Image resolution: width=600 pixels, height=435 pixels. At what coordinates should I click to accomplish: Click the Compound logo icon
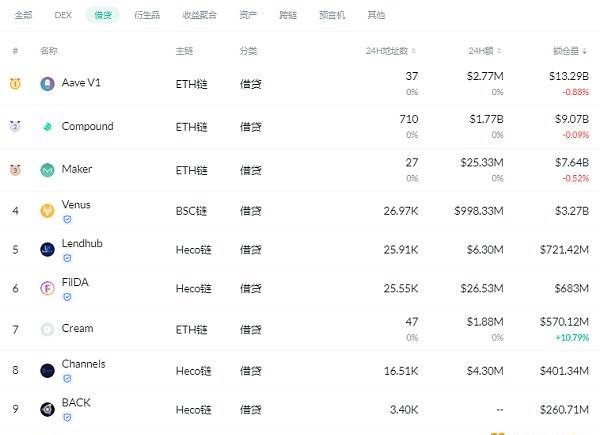tap(47, 127)
